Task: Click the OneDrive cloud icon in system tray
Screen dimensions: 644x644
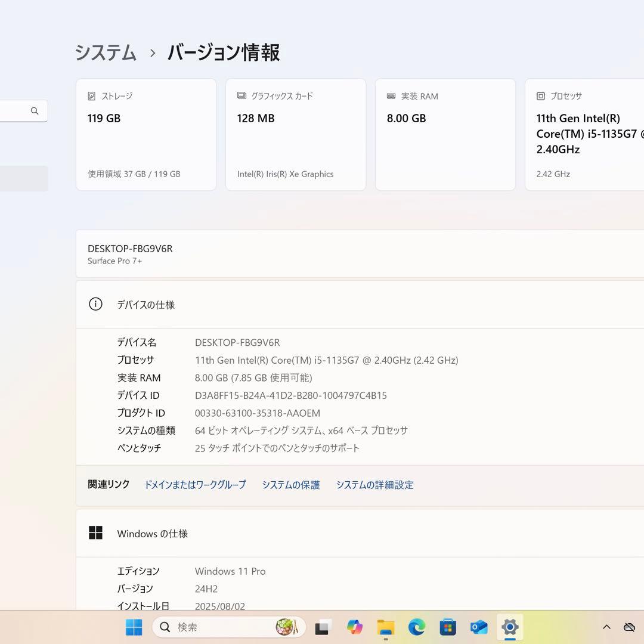Action: pyautogui.click(x=630, y=627)
